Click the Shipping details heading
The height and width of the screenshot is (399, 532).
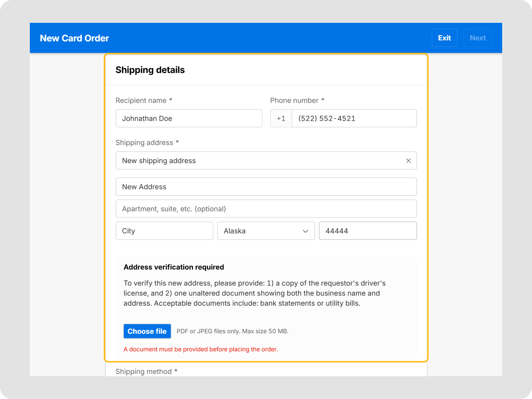(x=150, y=70)
